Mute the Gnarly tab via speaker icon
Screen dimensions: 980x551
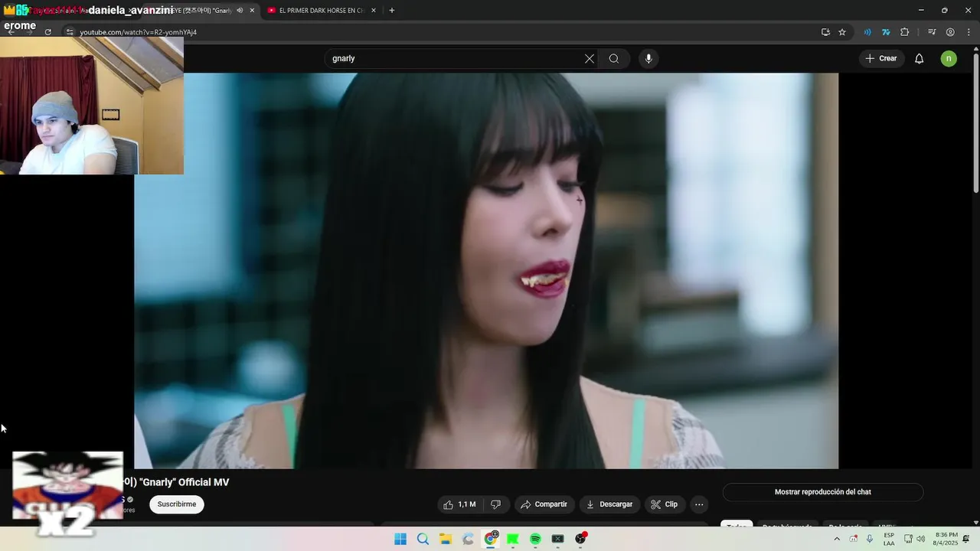coord(240,11)
